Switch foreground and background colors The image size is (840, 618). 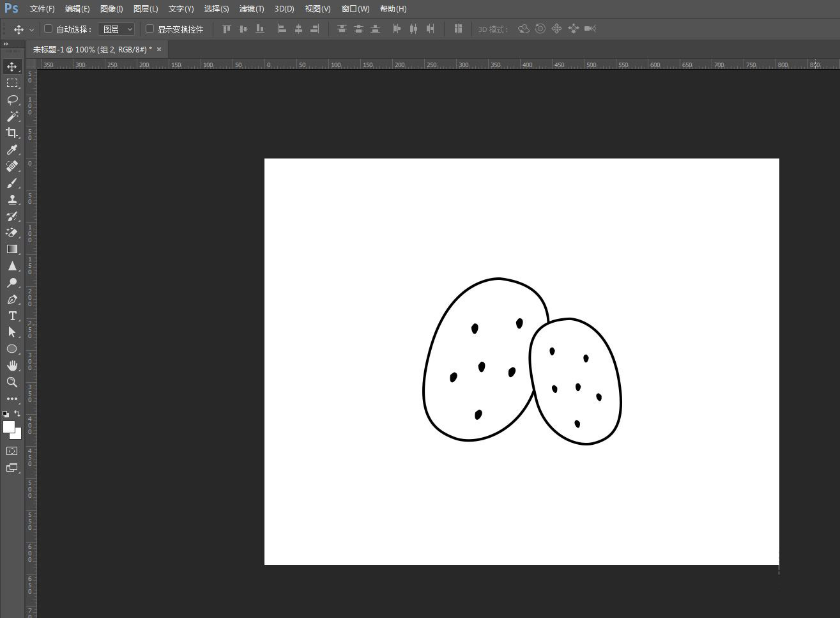coord(17,413)
